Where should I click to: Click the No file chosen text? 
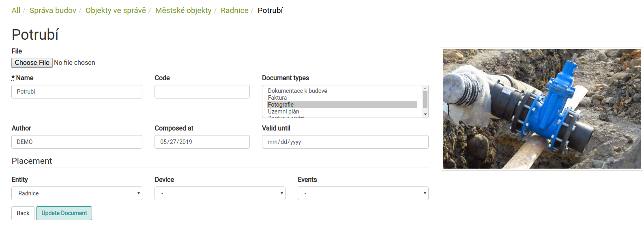pyautogui.click(x=75, y=63)
